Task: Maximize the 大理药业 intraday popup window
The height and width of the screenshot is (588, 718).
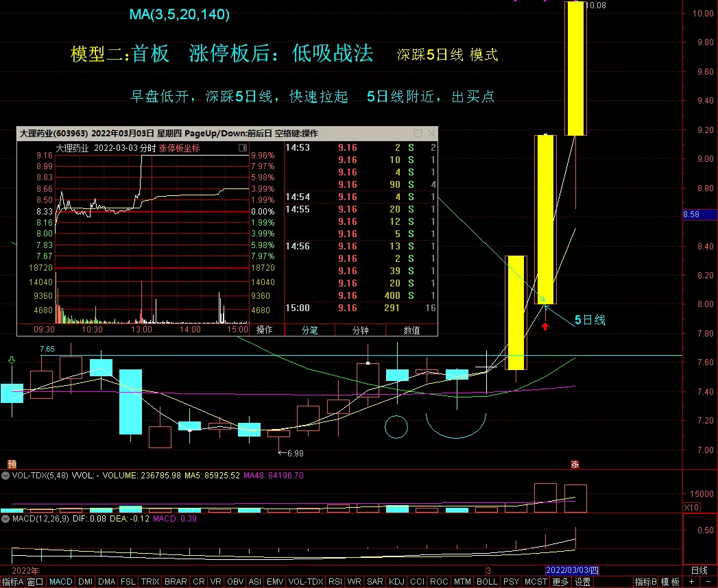Action: [418, 133]
